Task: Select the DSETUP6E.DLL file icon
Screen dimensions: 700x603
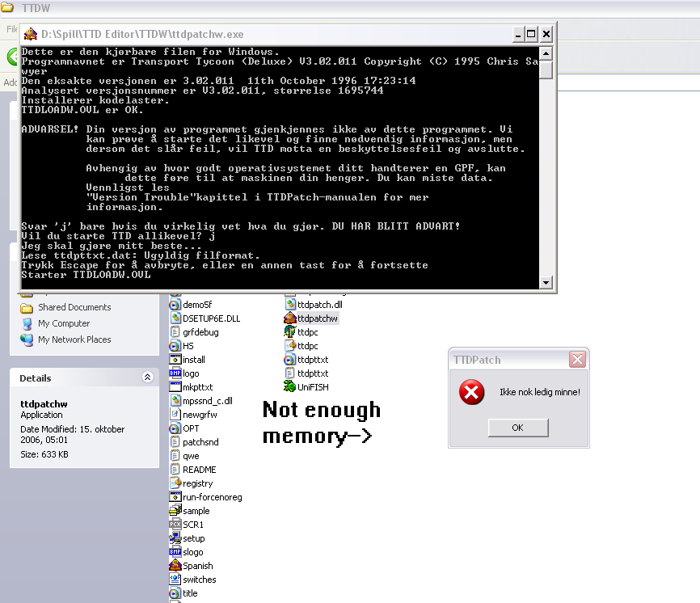Action: tap(175, 318)
